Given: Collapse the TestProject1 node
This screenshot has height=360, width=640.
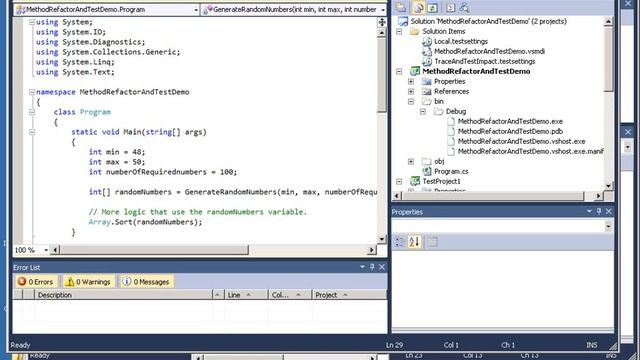Looking at the screenshot, I should pos(399,182).
